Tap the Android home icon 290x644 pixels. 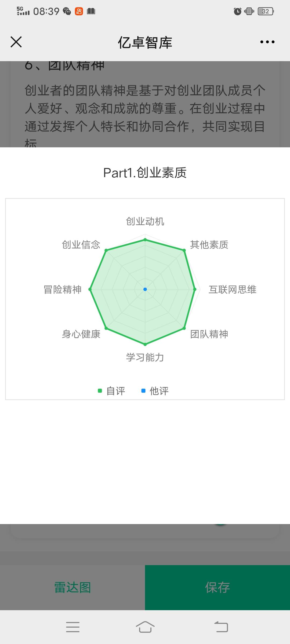click(145, 627)
